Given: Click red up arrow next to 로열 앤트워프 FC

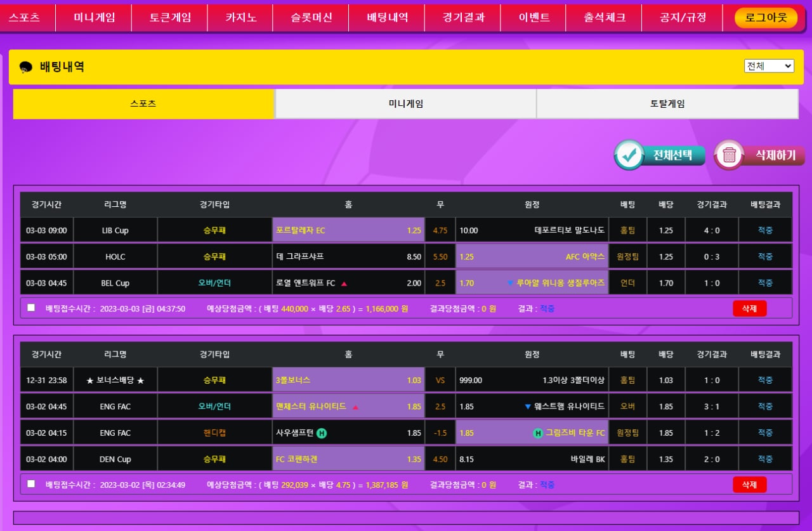Looking at the screenshot, I should pyautogui.click(x=344, y=284).
